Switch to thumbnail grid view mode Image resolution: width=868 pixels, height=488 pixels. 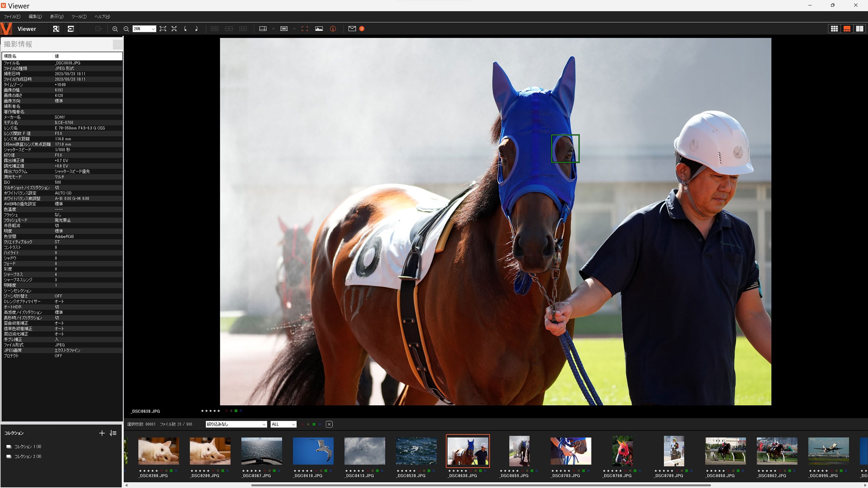(x=834, y=29)
